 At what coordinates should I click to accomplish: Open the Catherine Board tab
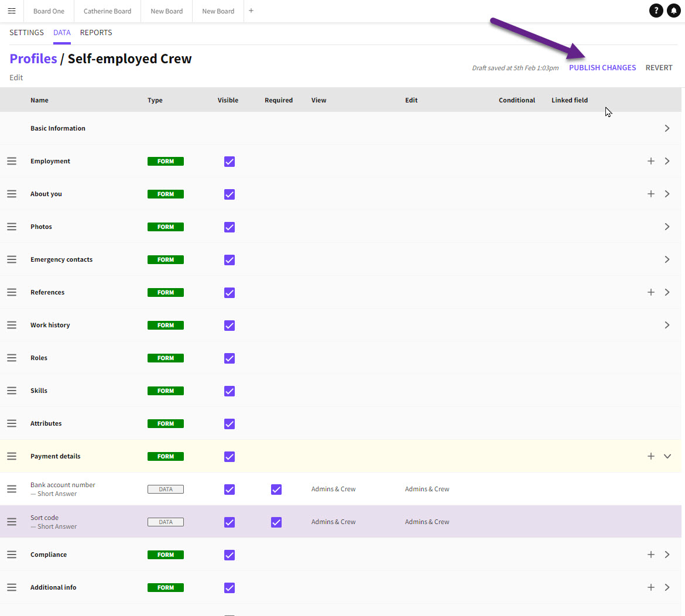tap(108, 11)
